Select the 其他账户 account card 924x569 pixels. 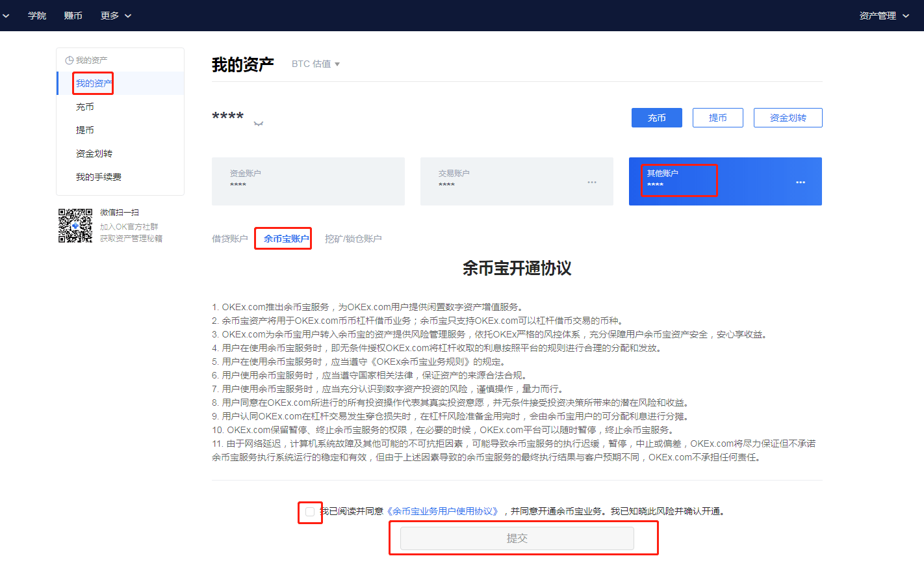click(725, 181)
